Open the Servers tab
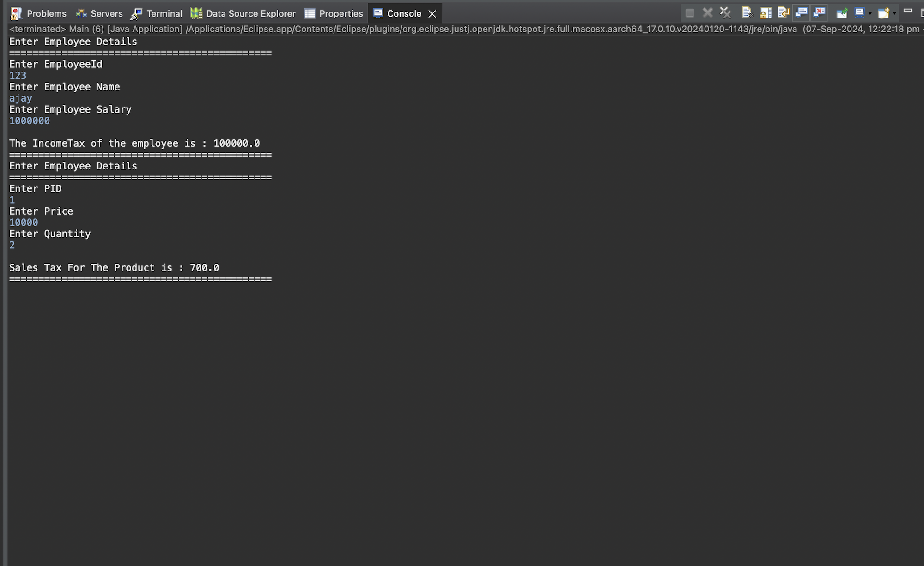The width and height of the screenshot is (924, 566). [x=100, y=13]
